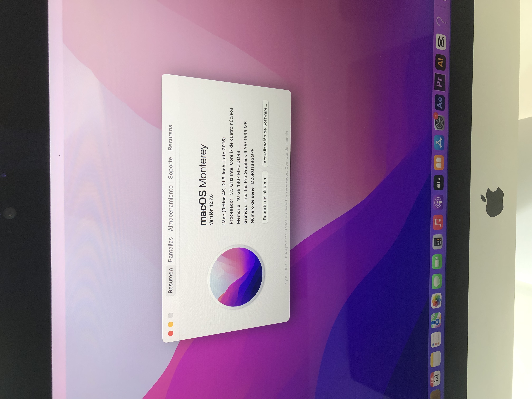Click serial number D25RG139GG7F

[252, 166]
